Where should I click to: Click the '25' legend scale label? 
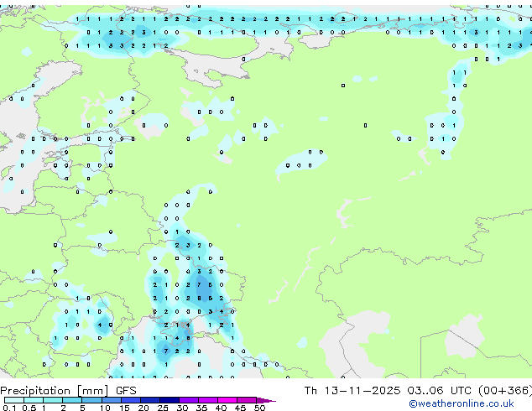163,408
